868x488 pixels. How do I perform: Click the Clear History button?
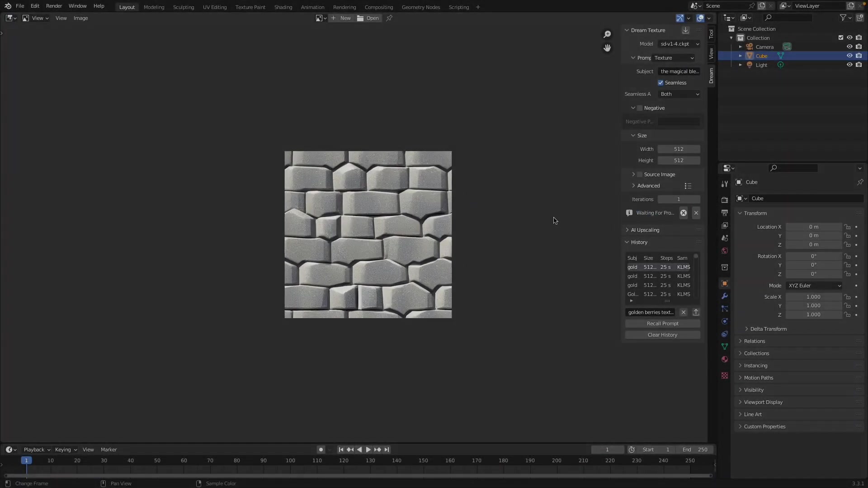[662, 335]
